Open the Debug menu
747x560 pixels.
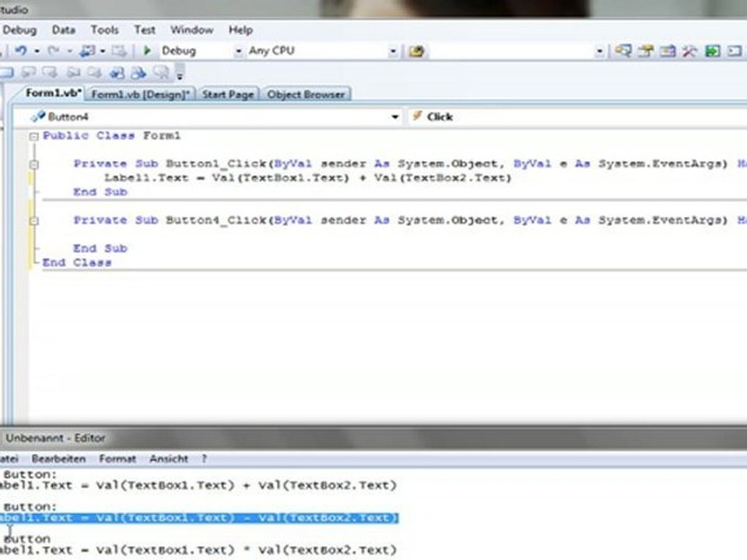tap(19, 30)
